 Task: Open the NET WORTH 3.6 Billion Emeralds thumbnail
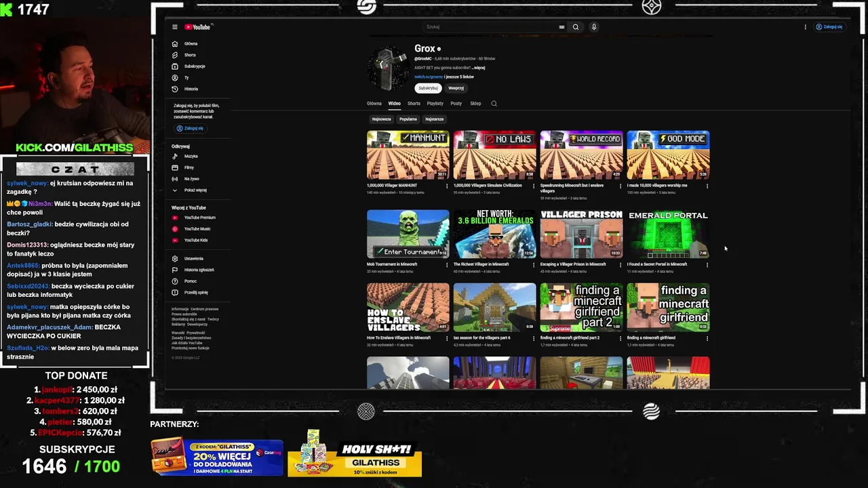click(494, 234)
